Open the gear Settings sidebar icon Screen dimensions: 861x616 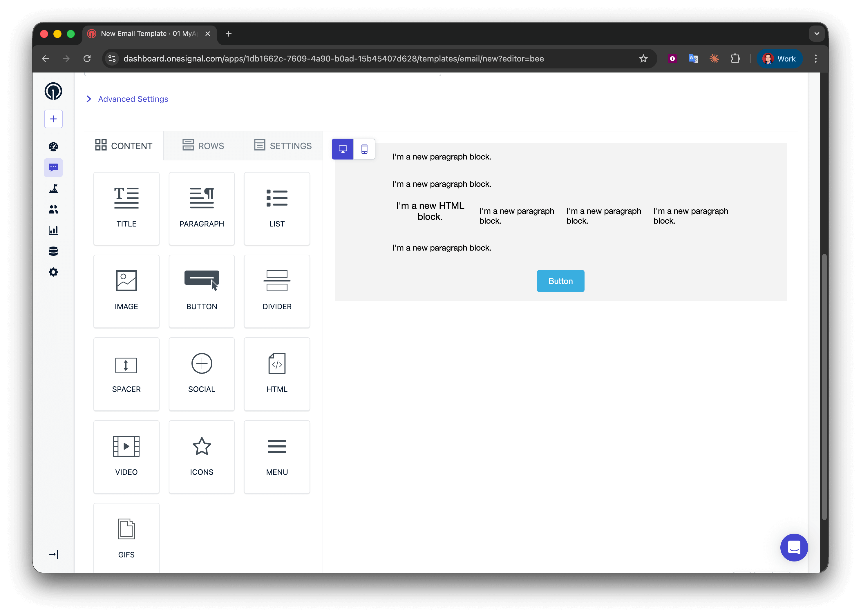point(53,272)
